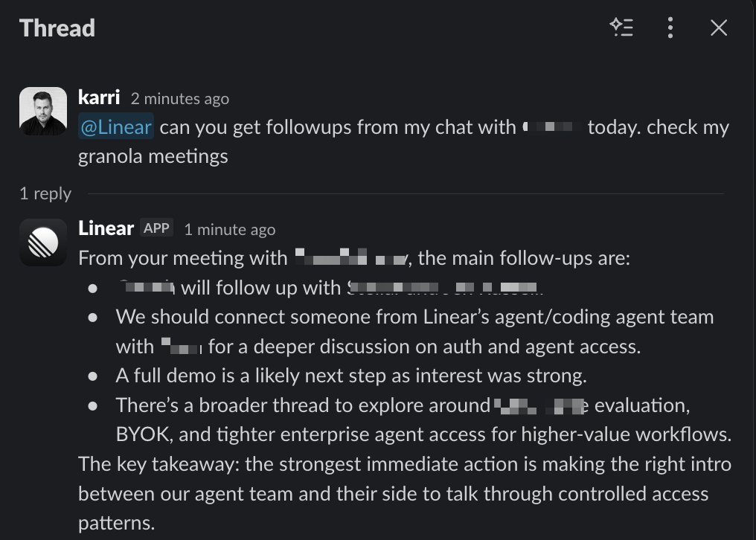Click the AI thread summary sparkle icon
756x540 pixels.
pos(621,28)
